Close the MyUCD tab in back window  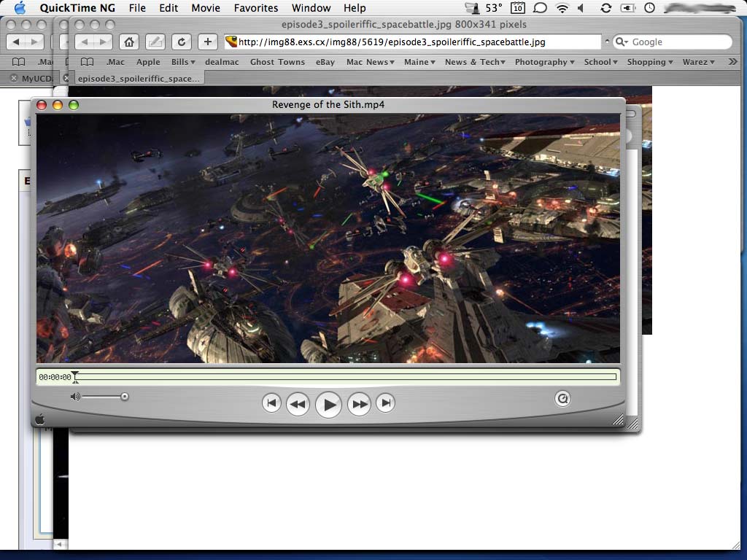click(x=14, y=79)
